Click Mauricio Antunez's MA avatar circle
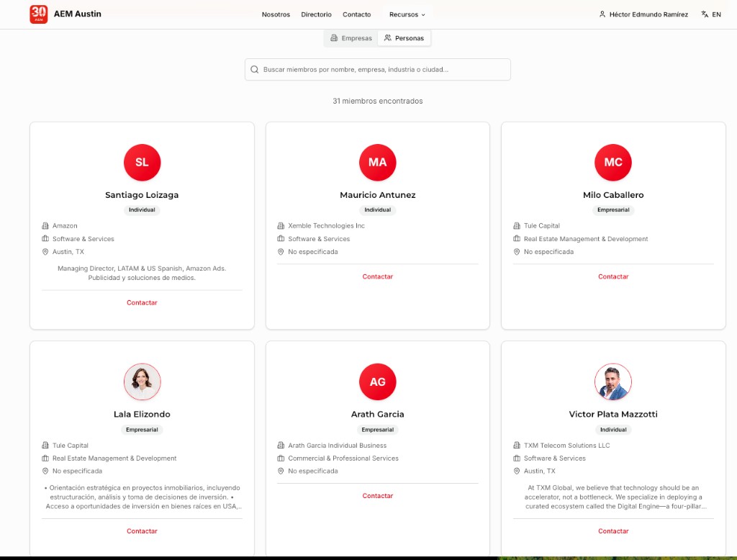The width and height of the screenshot is (737, 560). 378,162
